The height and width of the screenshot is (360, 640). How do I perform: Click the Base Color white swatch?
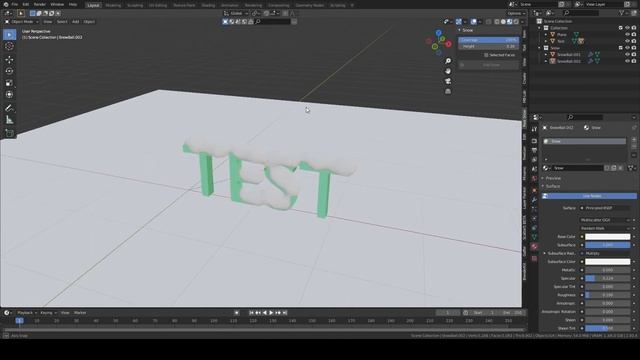607,237
